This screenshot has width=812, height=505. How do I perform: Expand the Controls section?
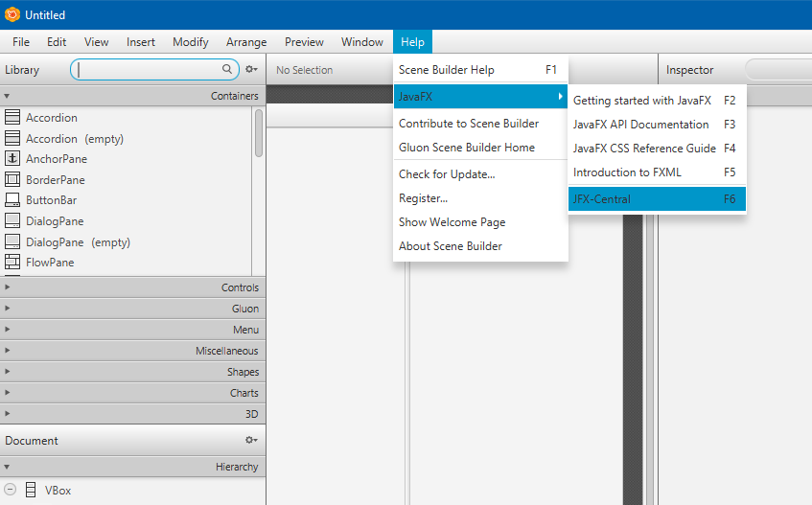pyautogui.click(x=8, y=287)
